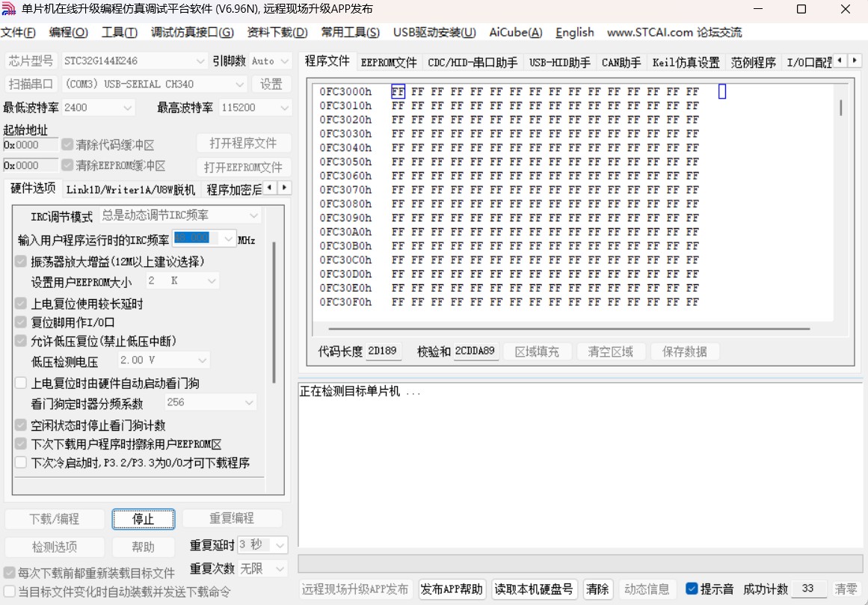
Task: Toggle 允许低压复位(禁止低压中断) checkbox
Action: [x=21, y=340]
